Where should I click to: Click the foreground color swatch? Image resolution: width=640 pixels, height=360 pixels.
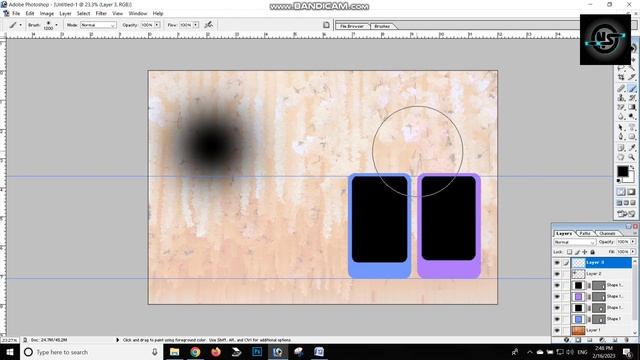click(622, 170)
